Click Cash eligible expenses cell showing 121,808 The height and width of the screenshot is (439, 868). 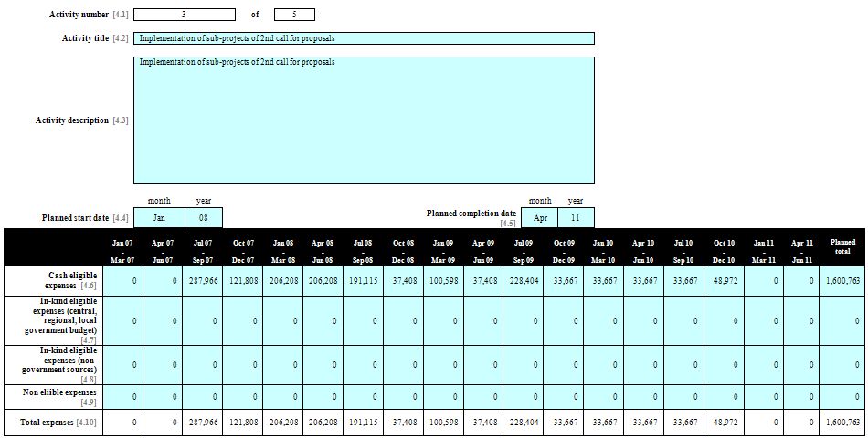(242, 281)
